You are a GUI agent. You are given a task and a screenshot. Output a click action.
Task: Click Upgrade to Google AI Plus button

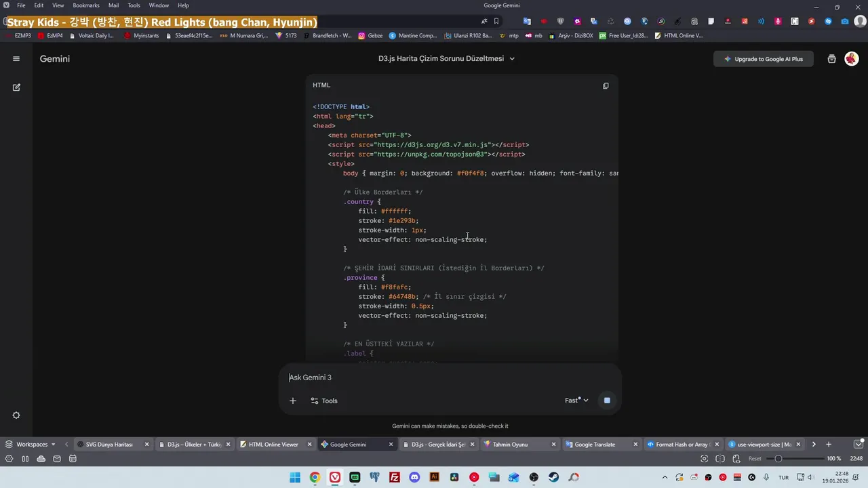click(x=764, y=59)
